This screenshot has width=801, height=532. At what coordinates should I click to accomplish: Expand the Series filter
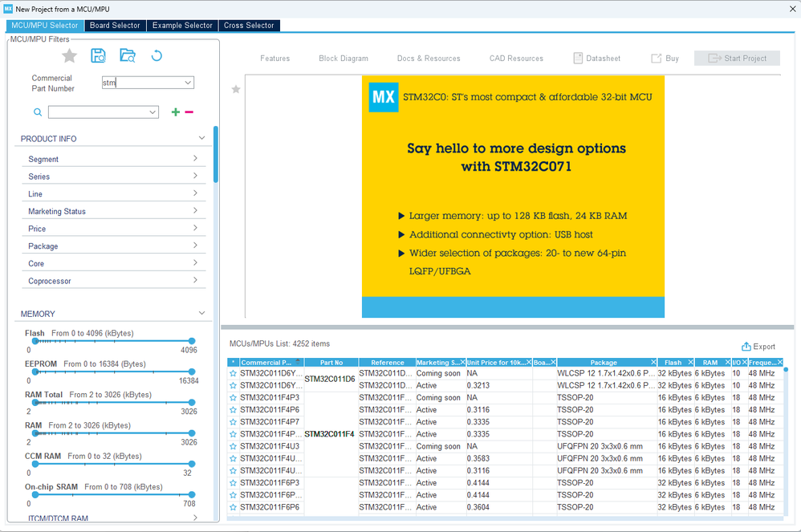[112, 177]
